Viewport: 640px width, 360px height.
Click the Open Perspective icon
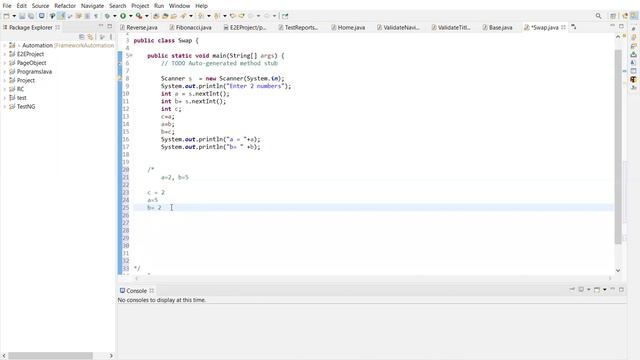point(613,16)
